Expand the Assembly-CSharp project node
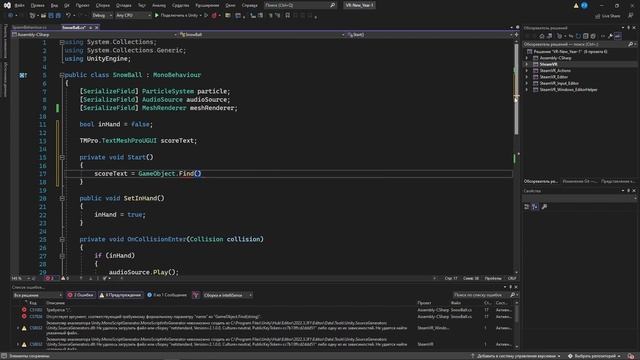 [527, 58]
